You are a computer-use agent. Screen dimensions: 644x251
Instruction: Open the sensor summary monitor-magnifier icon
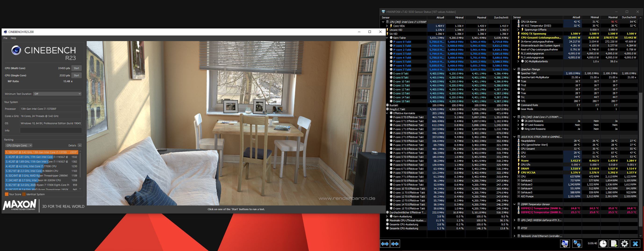point(565,244)
